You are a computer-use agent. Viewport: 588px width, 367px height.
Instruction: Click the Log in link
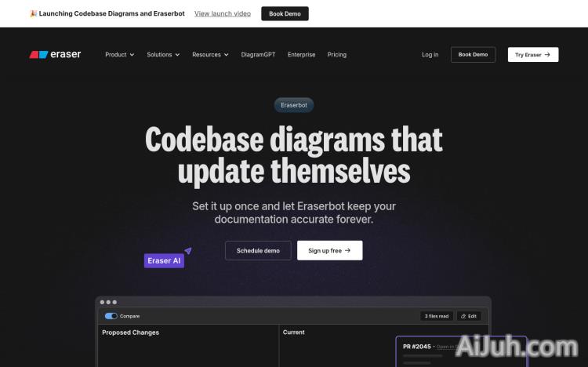pos(430,55)
